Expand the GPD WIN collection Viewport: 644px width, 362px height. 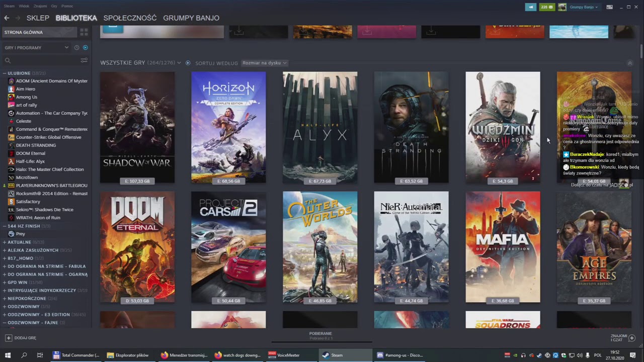pos(5,282)
